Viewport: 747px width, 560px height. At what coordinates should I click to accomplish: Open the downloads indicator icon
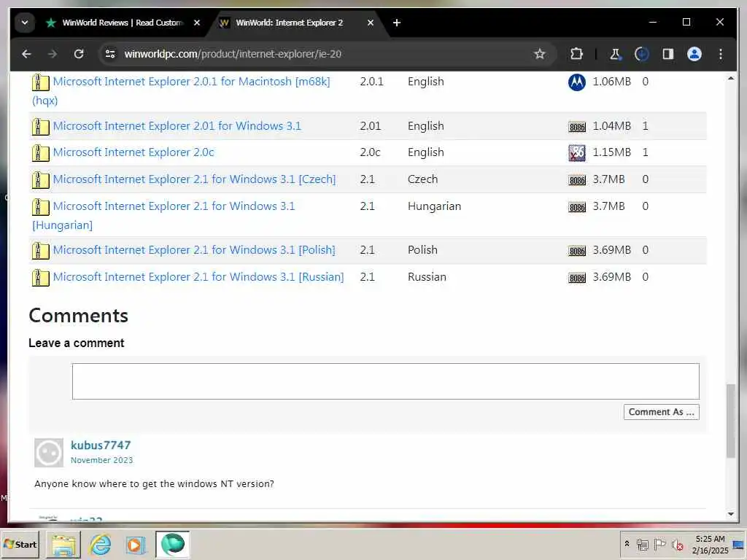pyautogui.click(x=642, y=54)
